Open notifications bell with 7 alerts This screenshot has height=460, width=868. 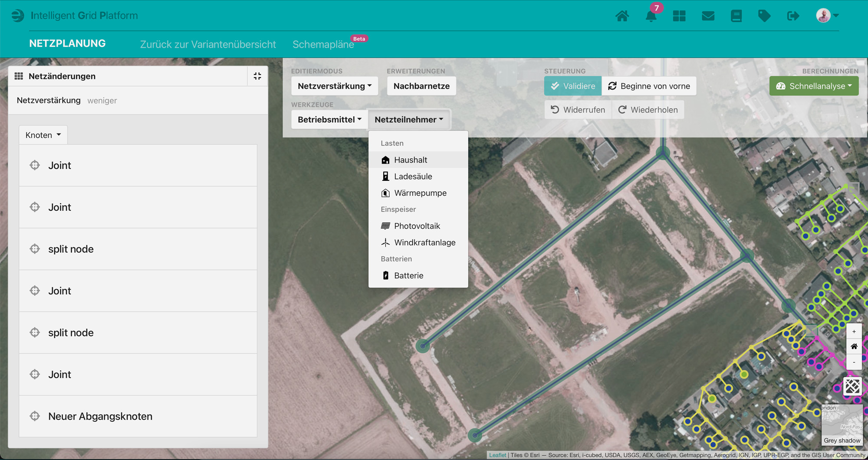coord(651,16)
